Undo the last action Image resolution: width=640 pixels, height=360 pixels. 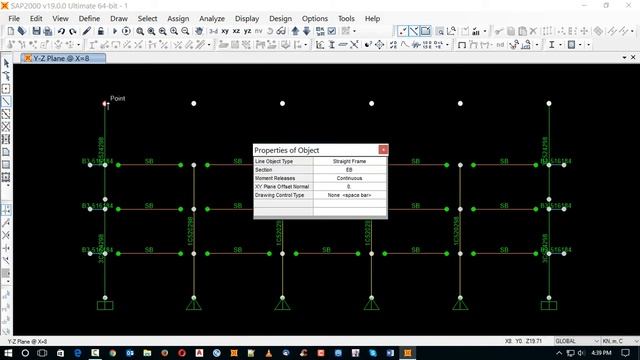61,31
